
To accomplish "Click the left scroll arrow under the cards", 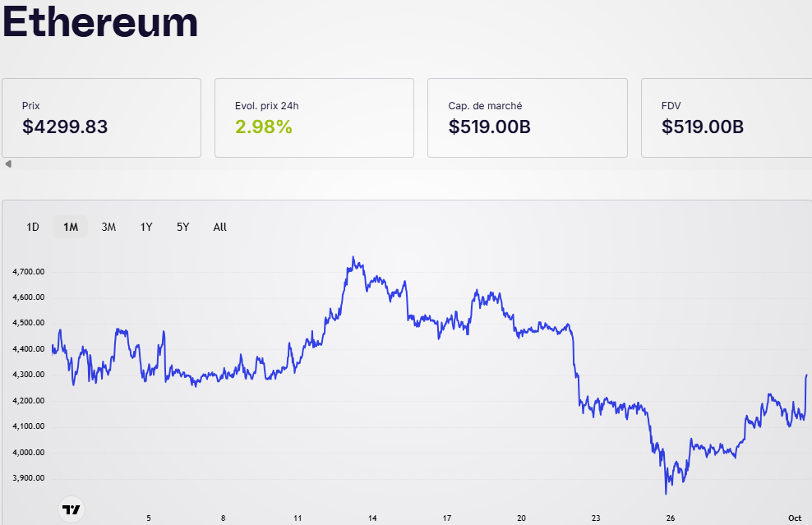I will coord(8,164).
